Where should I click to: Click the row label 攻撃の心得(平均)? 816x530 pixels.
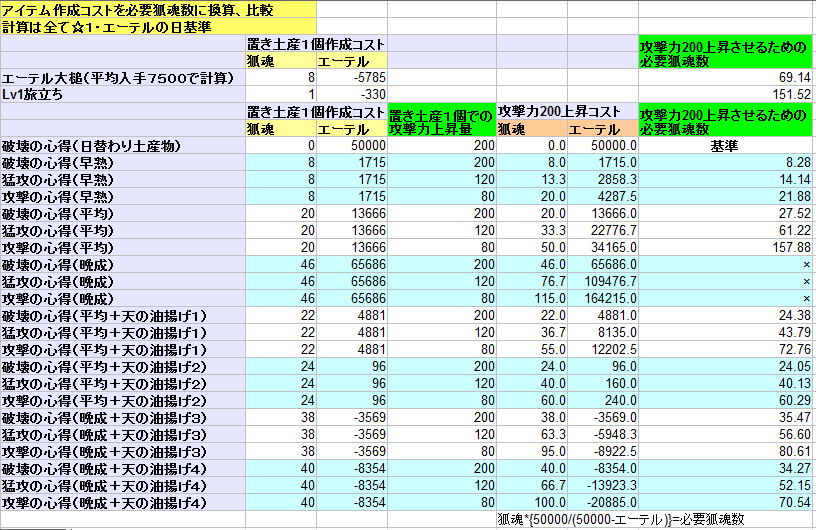[123, 247]
